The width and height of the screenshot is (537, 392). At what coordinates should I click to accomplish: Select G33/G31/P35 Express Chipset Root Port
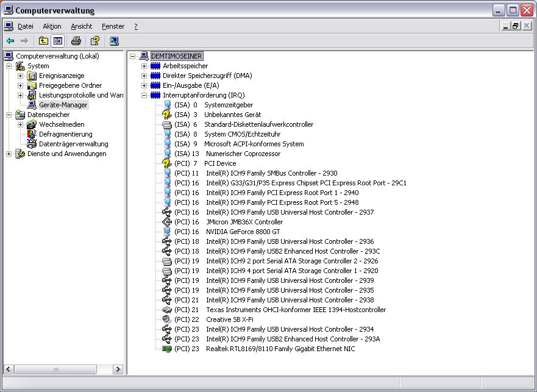pos(290,183)
